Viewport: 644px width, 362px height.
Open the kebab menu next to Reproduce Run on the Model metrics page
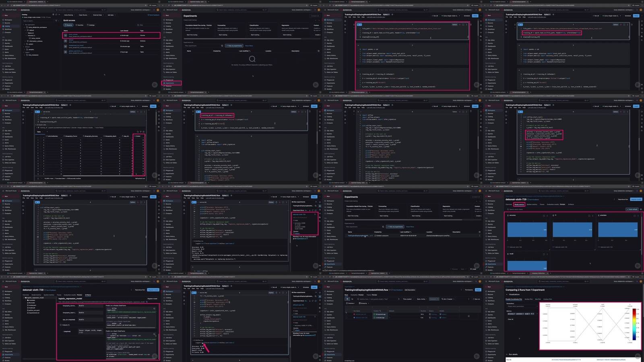coord(614,200)
